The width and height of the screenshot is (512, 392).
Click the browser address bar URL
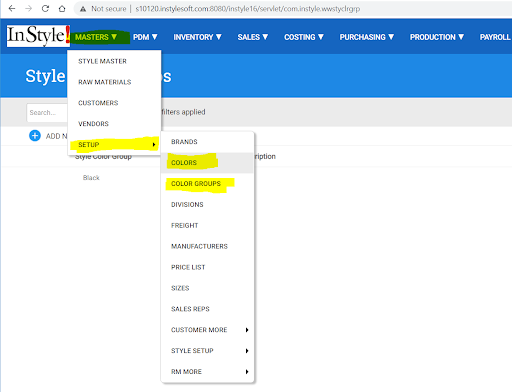(248, 9)
